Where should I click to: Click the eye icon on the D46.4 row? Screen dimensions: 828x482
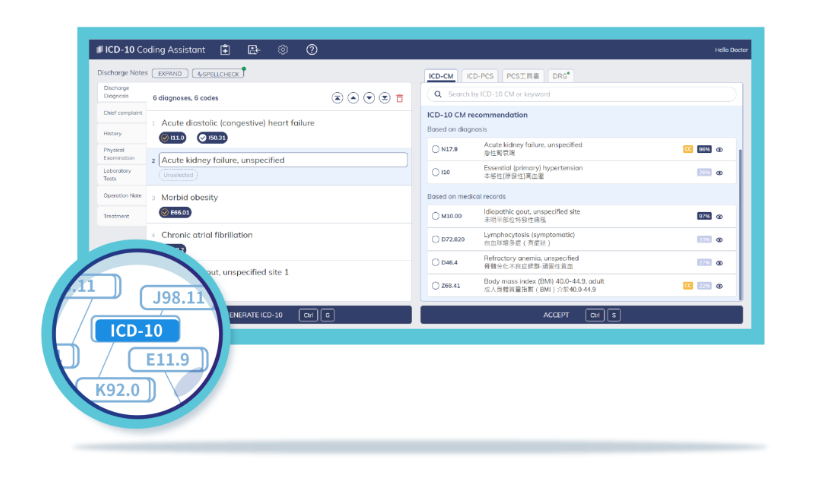tap(719, 263)
